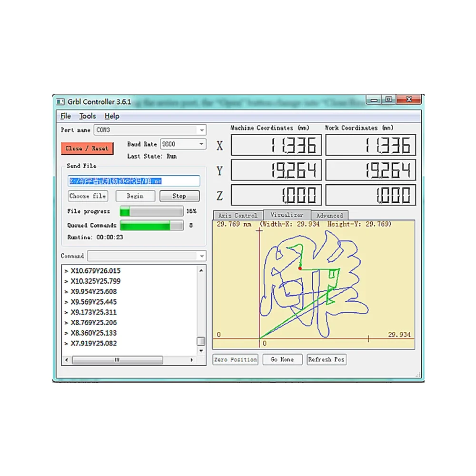The image size is (476, 476).
Task: Click the Zero Position button
Action: (235, 360)
